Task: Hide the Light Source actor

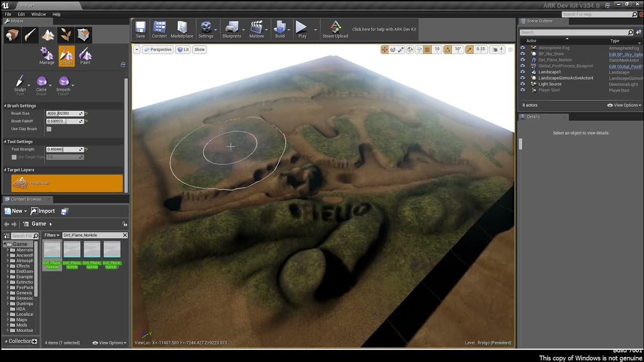Action: click(522, 84)
